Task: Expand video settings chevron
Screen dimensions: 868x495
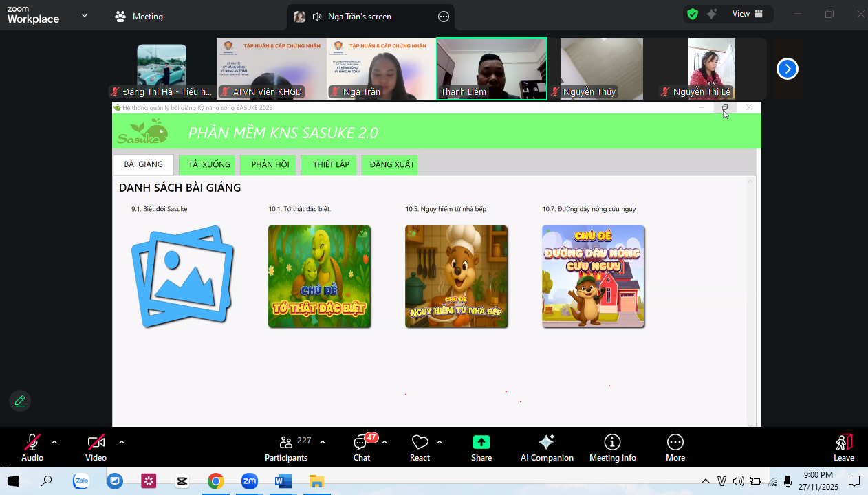Action: point(122,442)
